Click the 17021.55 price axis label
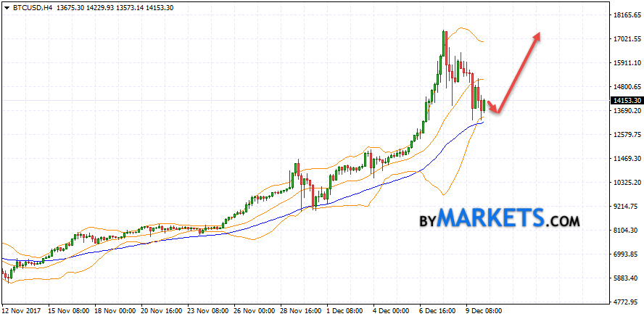Screen dimensions: 644x319 pos(627,39)
